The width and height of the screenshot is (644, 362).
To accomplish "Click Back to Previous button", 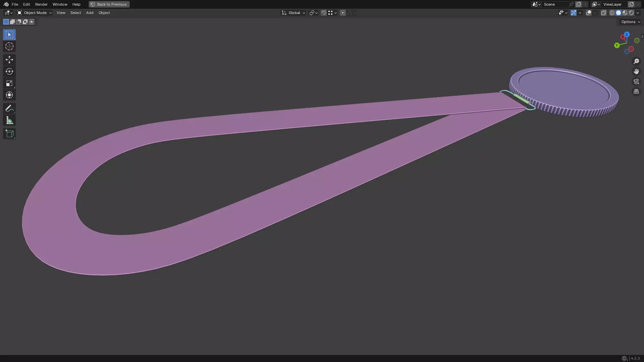I will [x=109, y=4].
